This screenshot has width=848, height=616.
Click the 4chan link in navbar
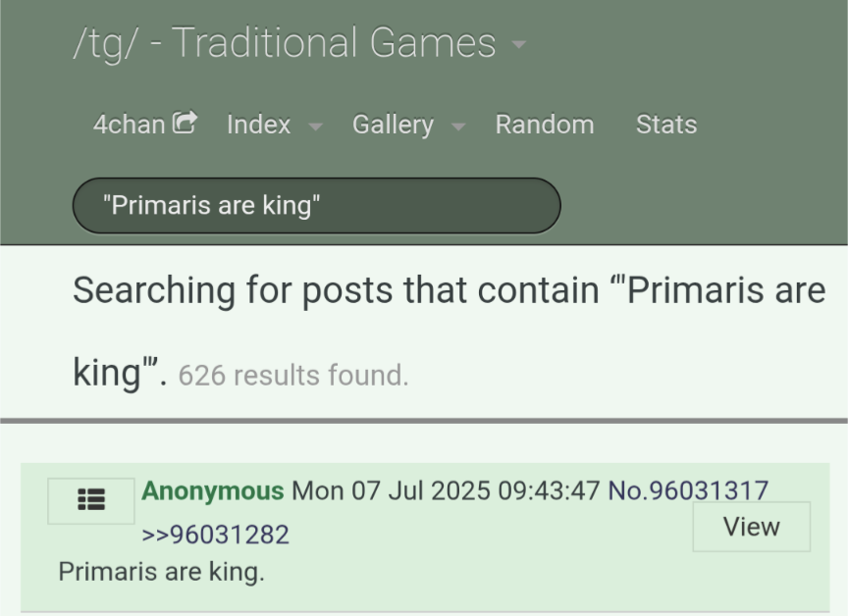click(x=130, y=125)
